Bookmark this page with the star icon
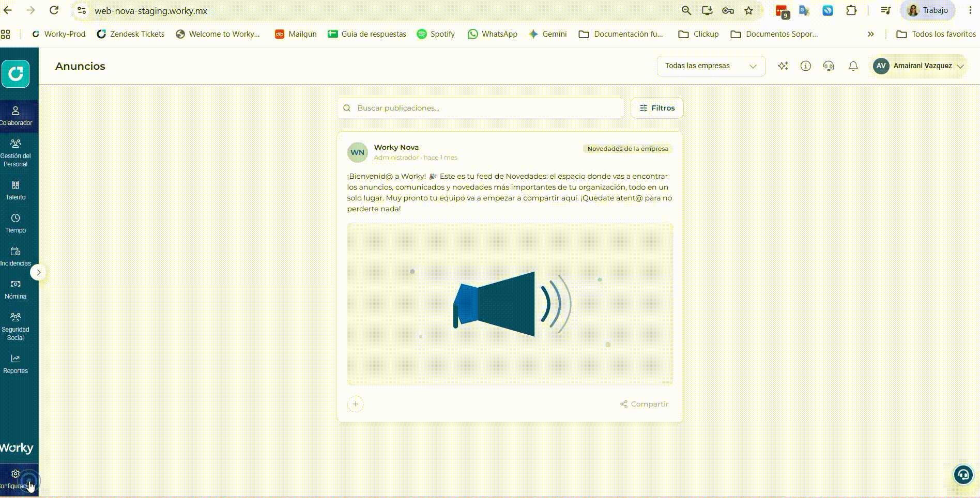The image size is (980, 498). 748,10
